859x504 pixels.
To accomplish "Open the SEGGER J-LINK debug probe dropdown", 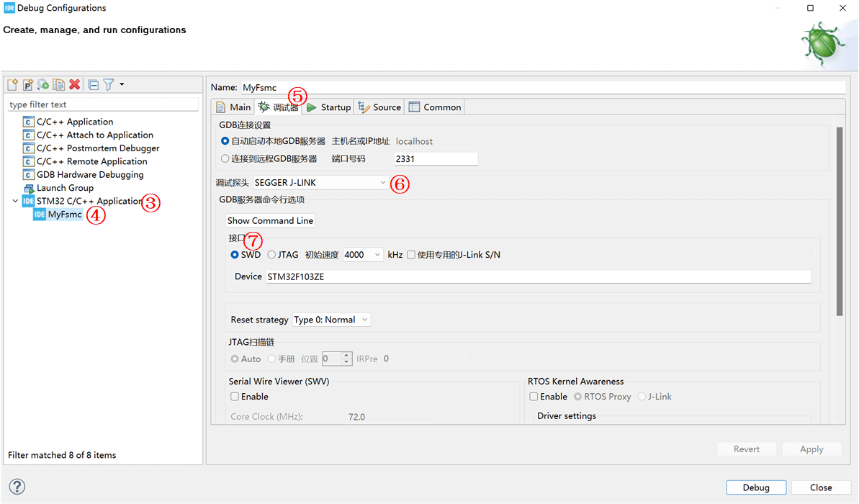I will click(320, 183).
